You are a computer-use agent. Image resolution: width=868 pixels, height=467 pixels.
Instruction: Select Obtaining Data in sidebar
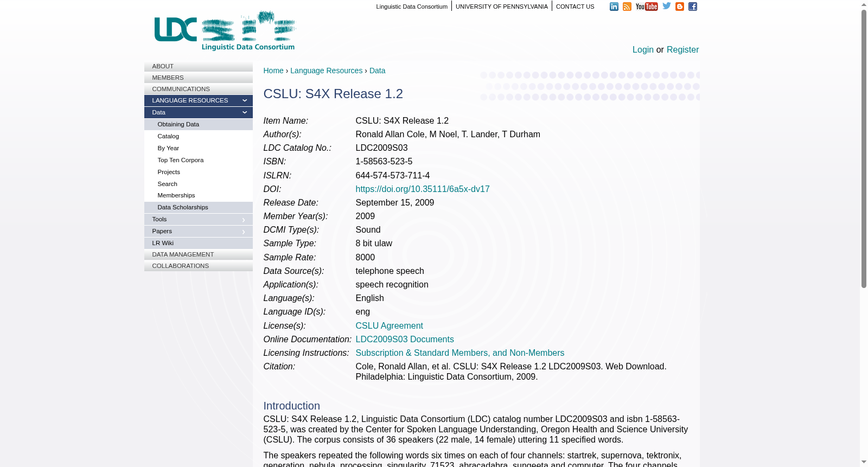click(199, 124)
